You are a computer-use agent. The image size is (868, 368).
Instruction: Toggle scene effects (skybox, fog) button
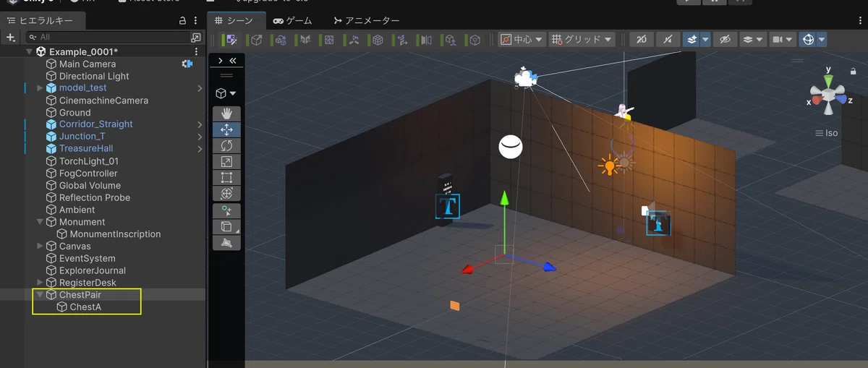coord(691,40)
